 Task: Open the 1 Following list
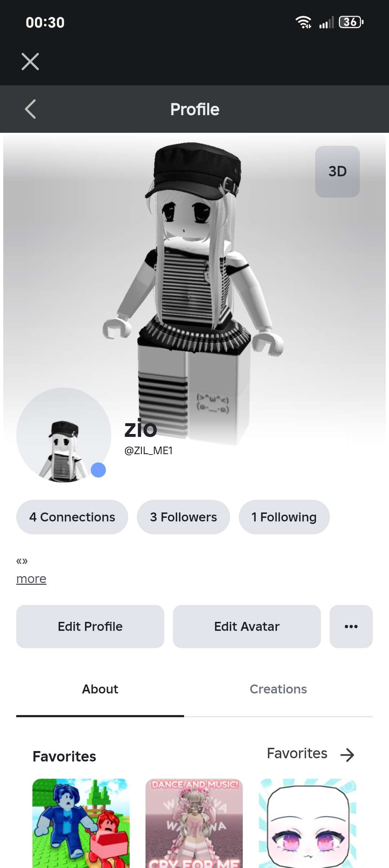pos(284,517)
